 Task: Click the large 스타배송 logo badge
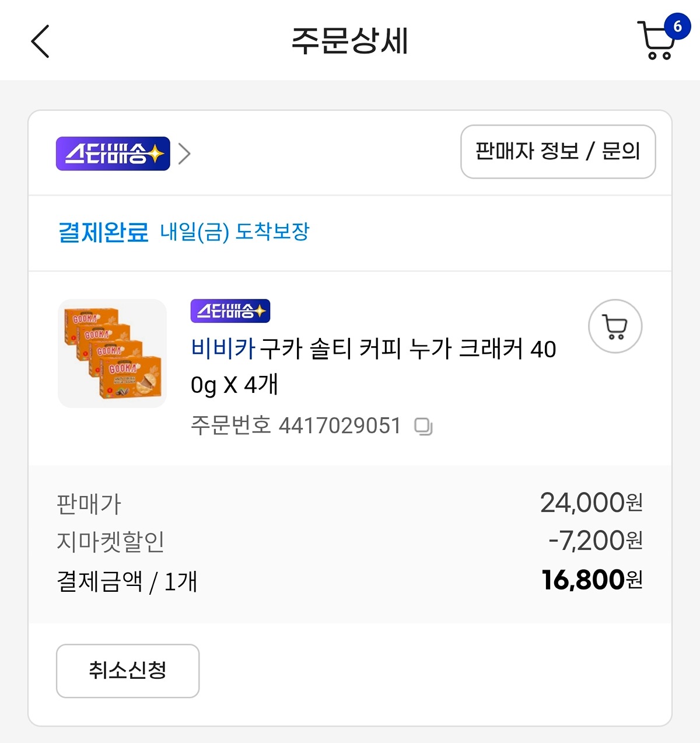pyautogui.click(x=113, y=154)
